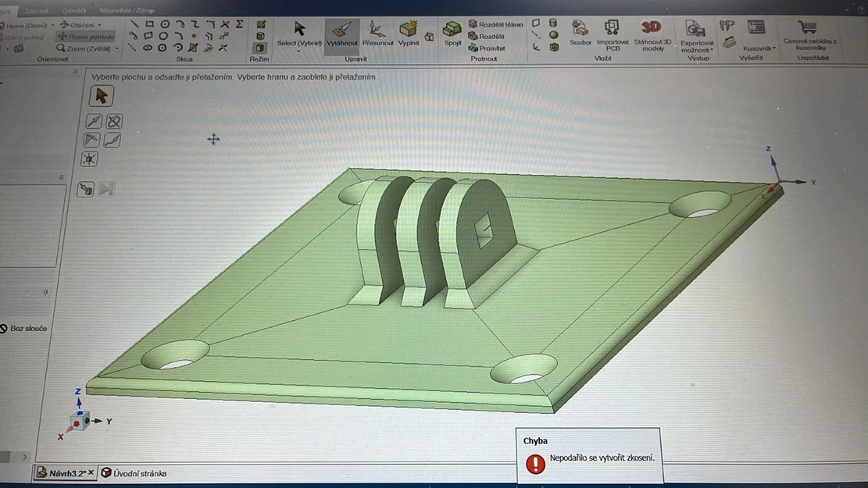Image resolution: width=868 pixels, height=488 pixels.
Task: Activate the Select (Vybrat) arrow tool
Action: pyautogui.click(x=299, y=34)
